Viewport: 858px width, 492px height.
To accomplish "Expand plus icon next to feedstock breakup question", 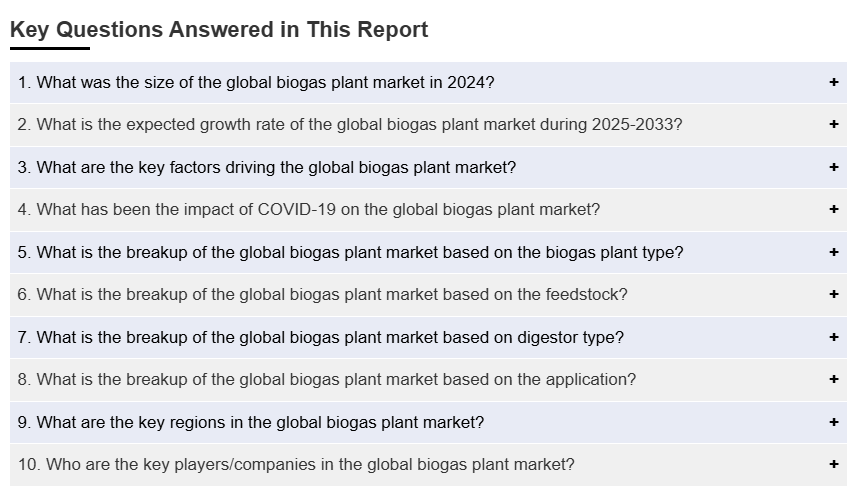I will pos(834,295).
